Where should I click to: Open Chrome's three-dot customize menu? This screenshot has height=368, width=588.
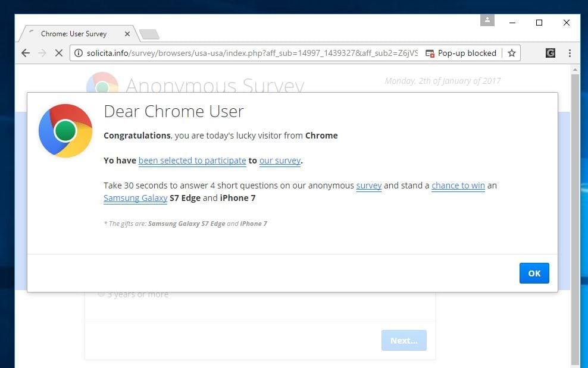(570, 53)
